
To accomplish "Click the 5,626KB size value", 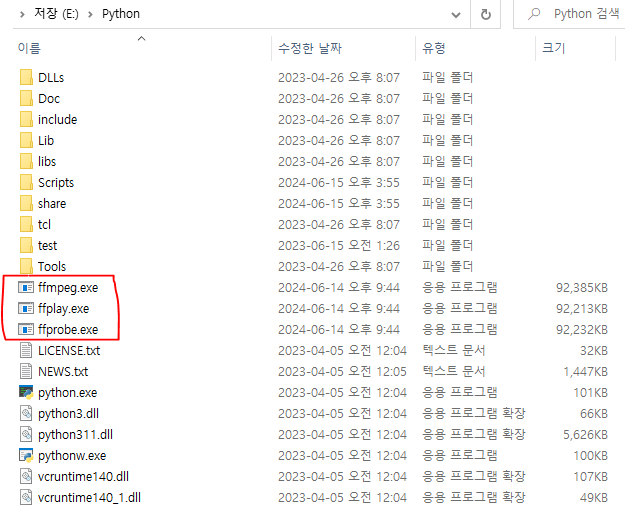I will click(586, 435).
